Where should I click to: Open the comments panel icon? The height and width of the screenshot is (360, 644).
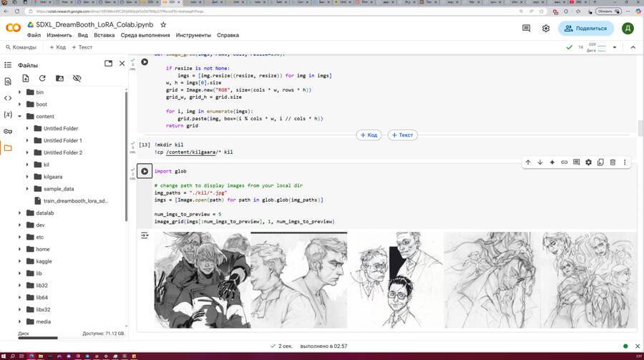tap(526, 29)
